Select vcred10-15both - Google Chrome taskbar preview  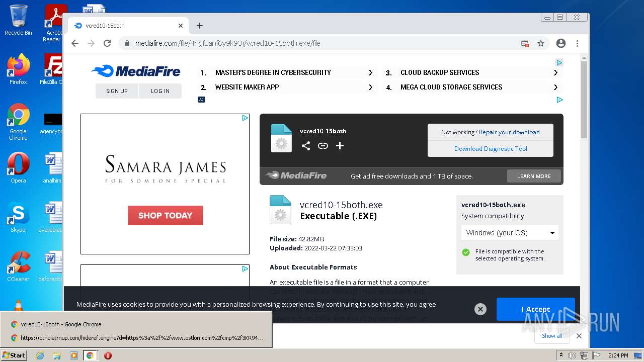[136, 324]
